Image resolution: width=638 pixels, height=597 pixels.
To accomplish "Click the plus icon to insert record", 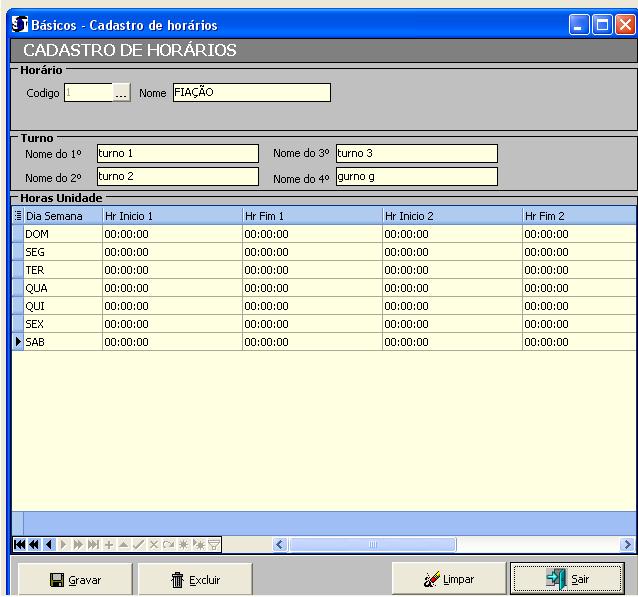I will point(109,544).
